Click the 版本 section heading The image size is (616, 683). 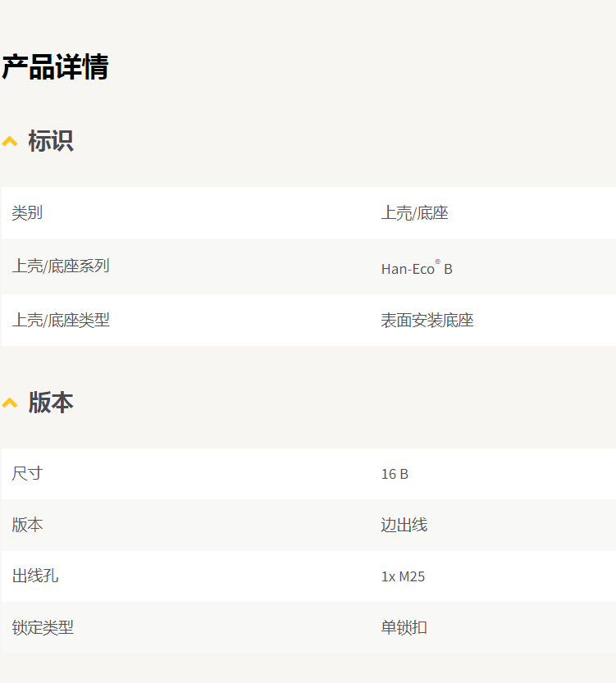tap(51, 402)
